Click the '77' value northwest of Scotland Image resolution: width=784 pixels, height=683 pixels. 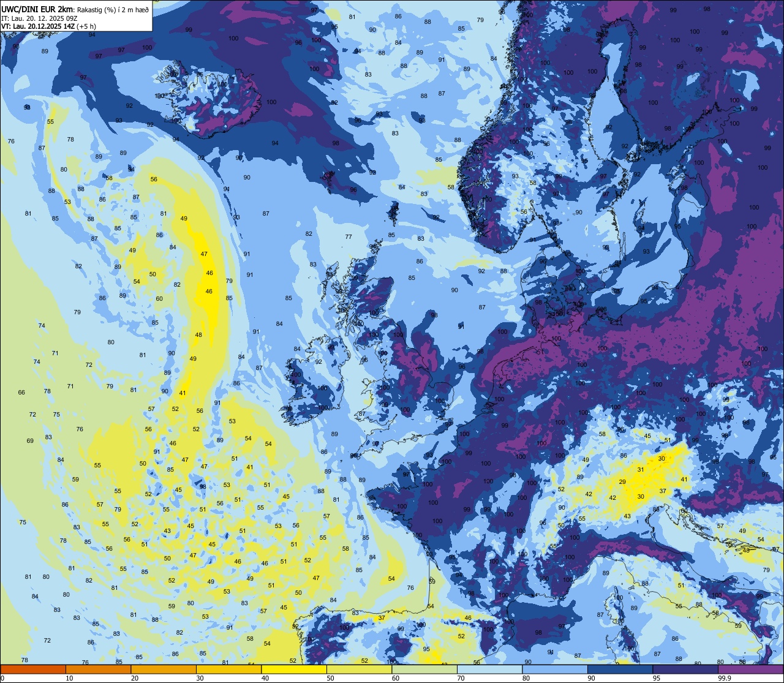coord(349,236)
